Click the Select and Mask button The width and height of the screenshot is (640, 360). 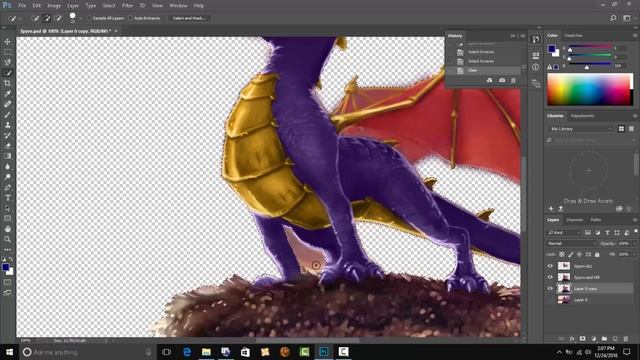(189, 18)
